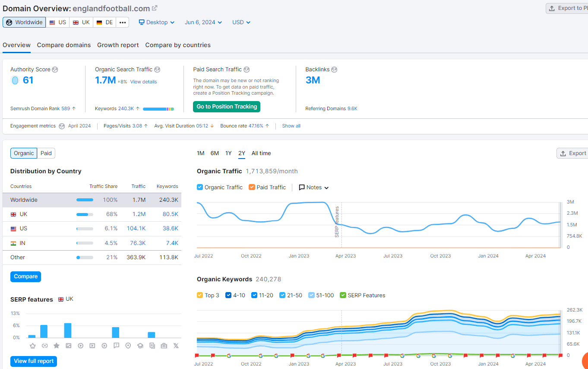Uncheck the Top 3 keywords checkbox
Viewport: 588px width, 369px height.
point(200,296)
